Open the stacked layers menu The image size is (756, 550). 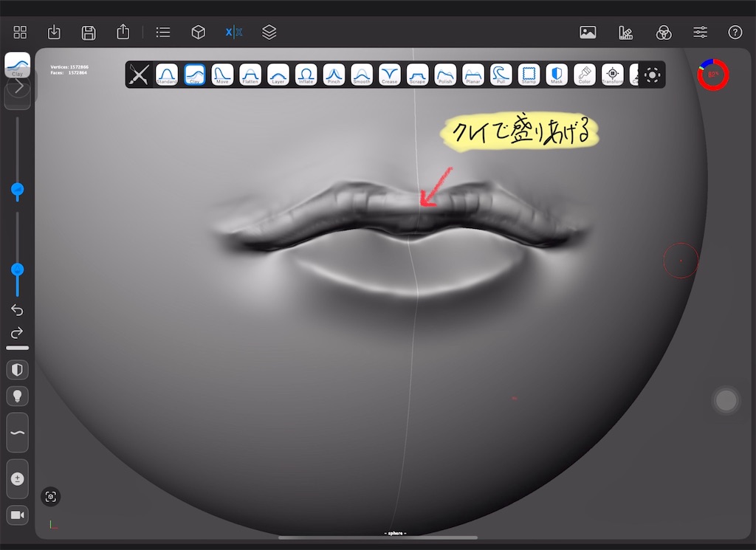pos(269,32)
